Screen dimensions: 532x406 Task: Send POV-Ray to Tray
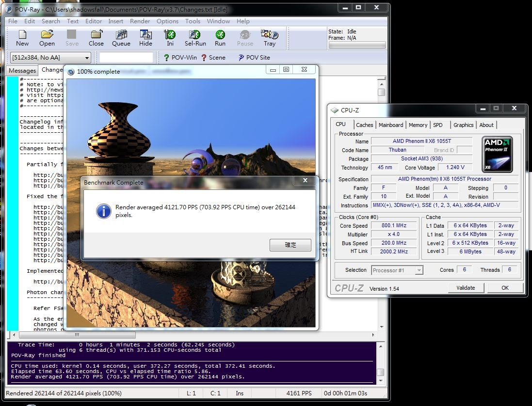tap(269, 38)
